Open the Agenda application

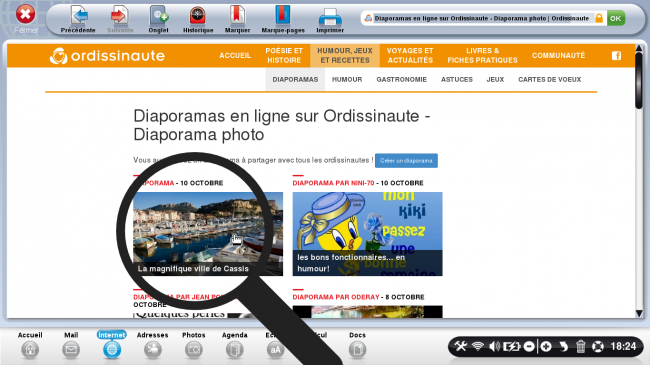[235, 345]
